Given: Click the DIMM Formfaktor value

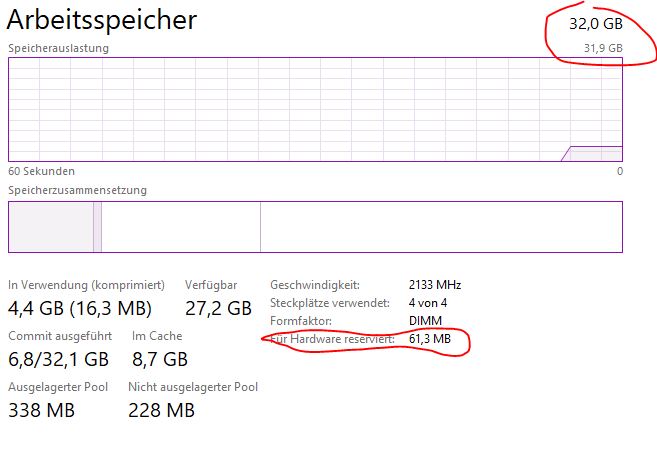Looking at the screenshot, I should tap(424, 321).
